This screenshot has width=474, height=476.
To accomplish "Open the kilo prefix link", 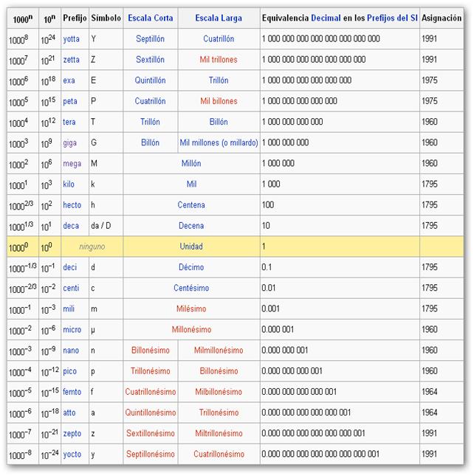I will click(69, 184).
